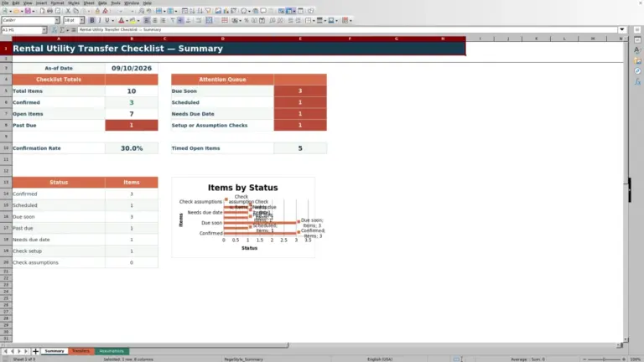Image resolution: width=644 pixels, height=362 pixels.
Task: Click the Format as Percent icon
Action: click(246, 20)
